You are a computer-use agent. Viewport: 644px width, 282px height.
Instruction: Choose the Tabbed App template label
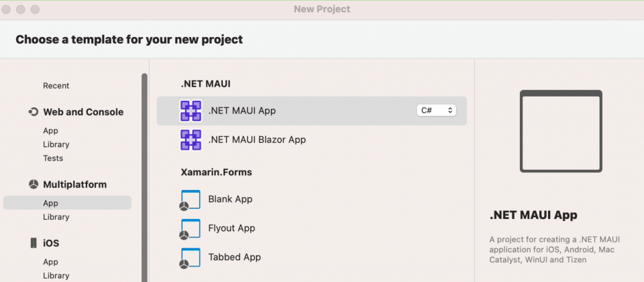pos(234,257)
